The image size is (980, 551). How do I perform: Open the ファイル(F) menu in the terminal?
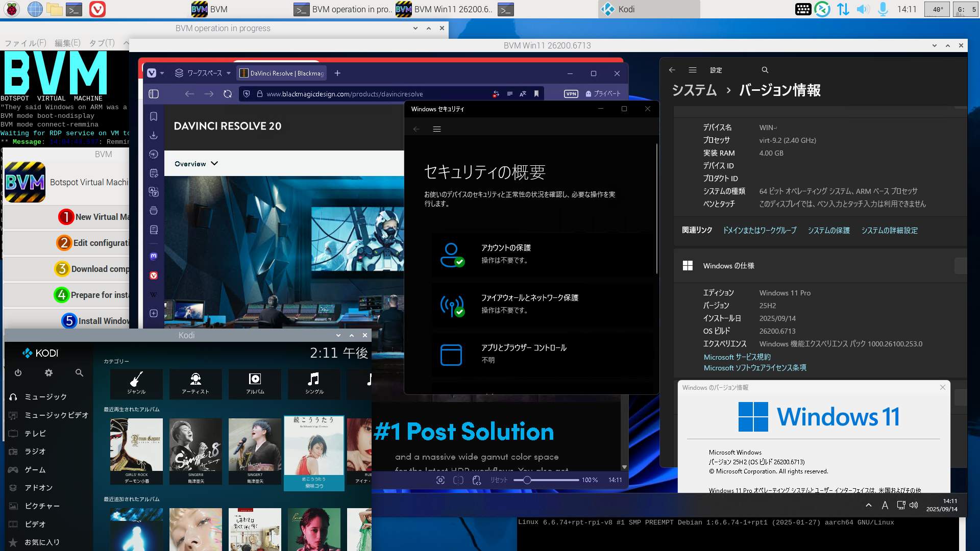[x=26, y=43]
